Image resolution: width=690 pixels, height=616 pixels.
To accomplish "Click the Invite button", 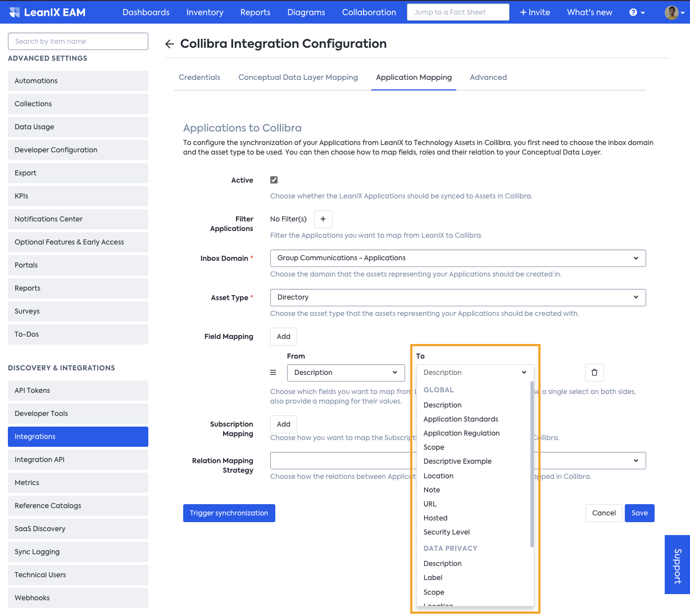I will point(535,12).
